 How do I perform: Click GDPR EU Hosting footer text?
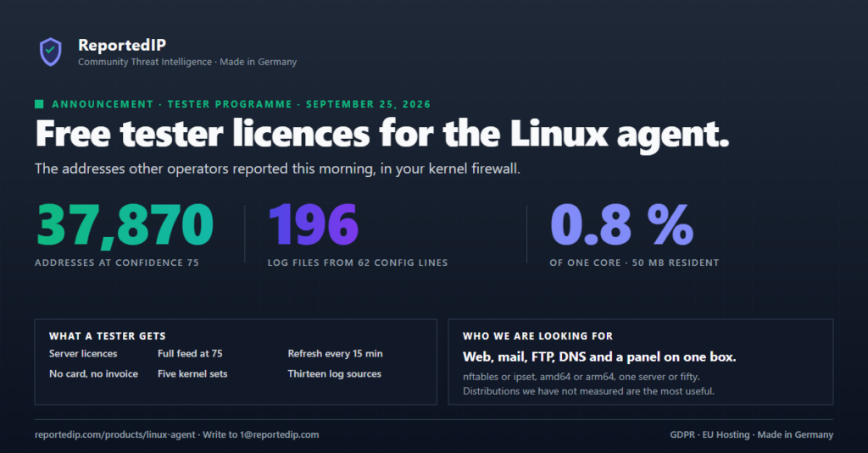(751, 434)
